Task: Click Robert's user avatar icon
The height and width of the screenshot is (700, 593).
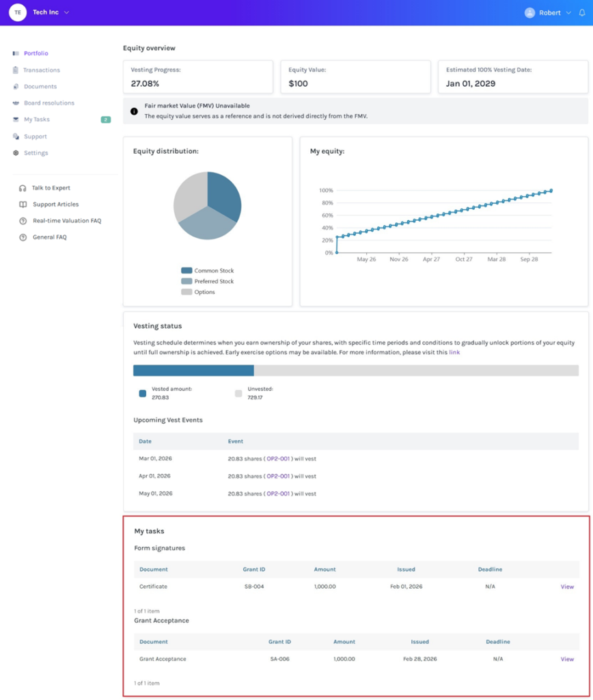Action: [529, 13]
